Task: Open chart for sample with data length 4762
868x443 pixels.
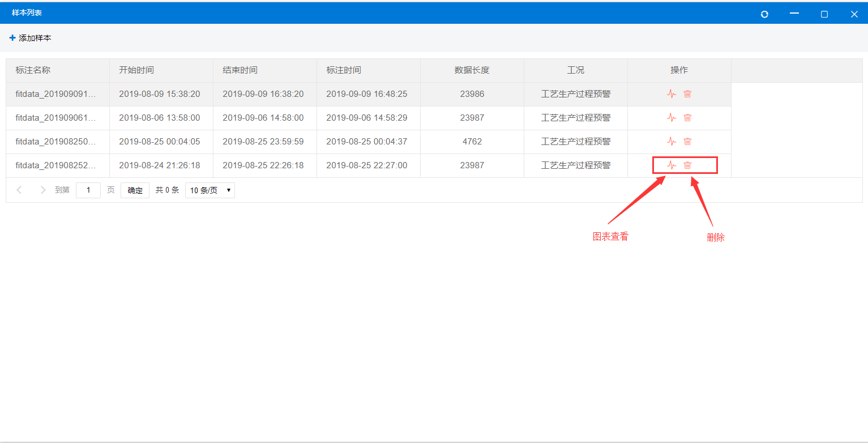Action: [x=672, y=142]
